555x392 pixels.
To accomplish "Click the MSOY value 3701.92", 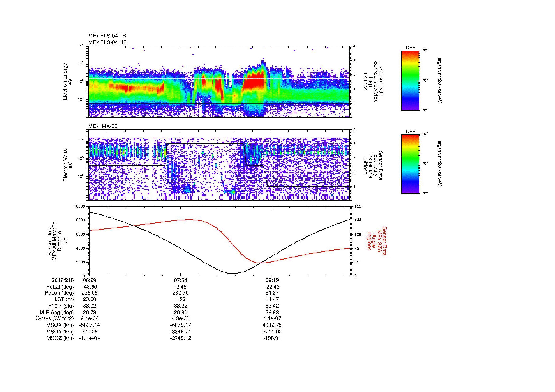I will click(272, 332).
